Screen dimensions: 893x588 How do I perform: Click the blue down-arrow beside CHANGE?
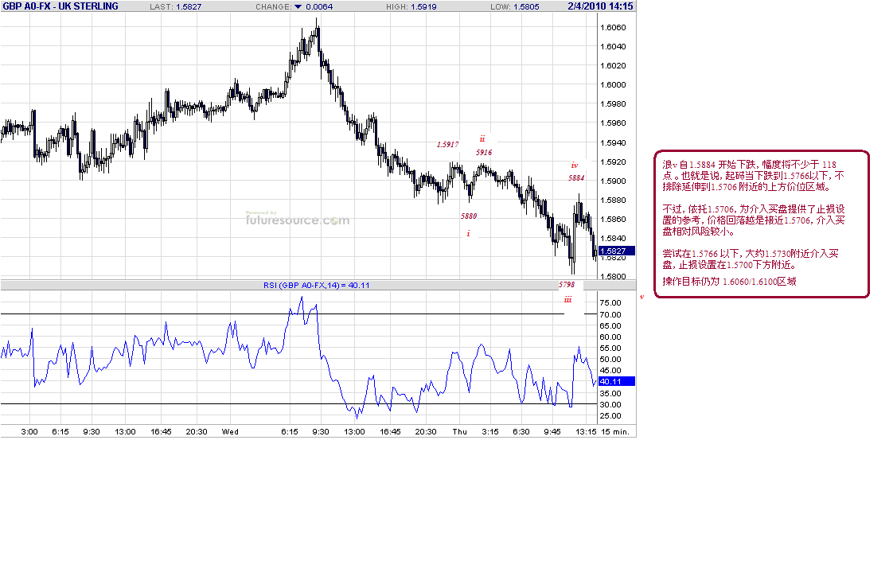click(x=298, y=7)
